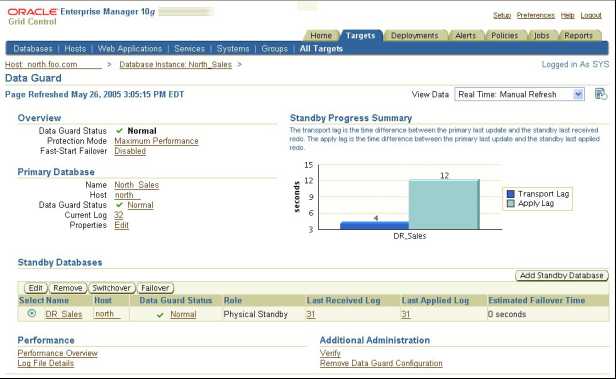Click the refresh page icon beside View Data
Image resolution: width=616 pixels, height=379 pixels.
(x=601, y=94)
